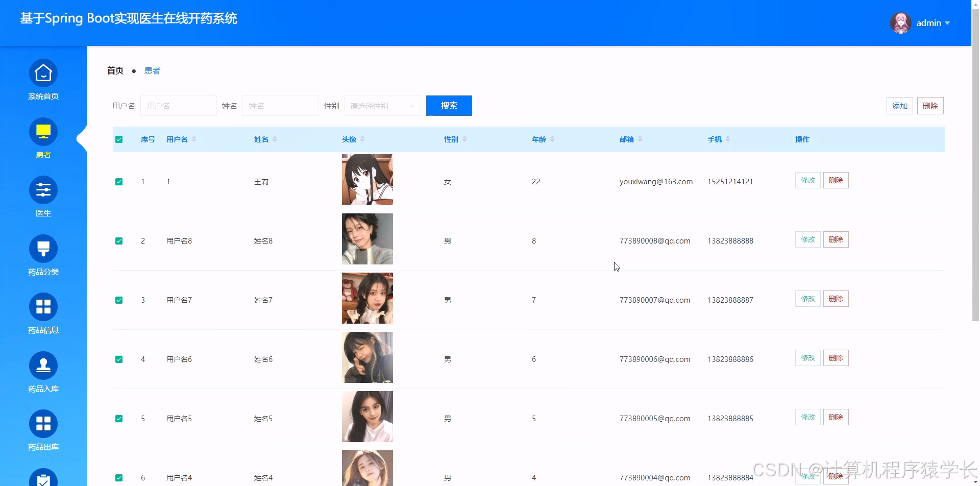Viewport: 980px width, 486px height.
Task: Click 修改 for 王莉 row
Action: tap(808, 180)
